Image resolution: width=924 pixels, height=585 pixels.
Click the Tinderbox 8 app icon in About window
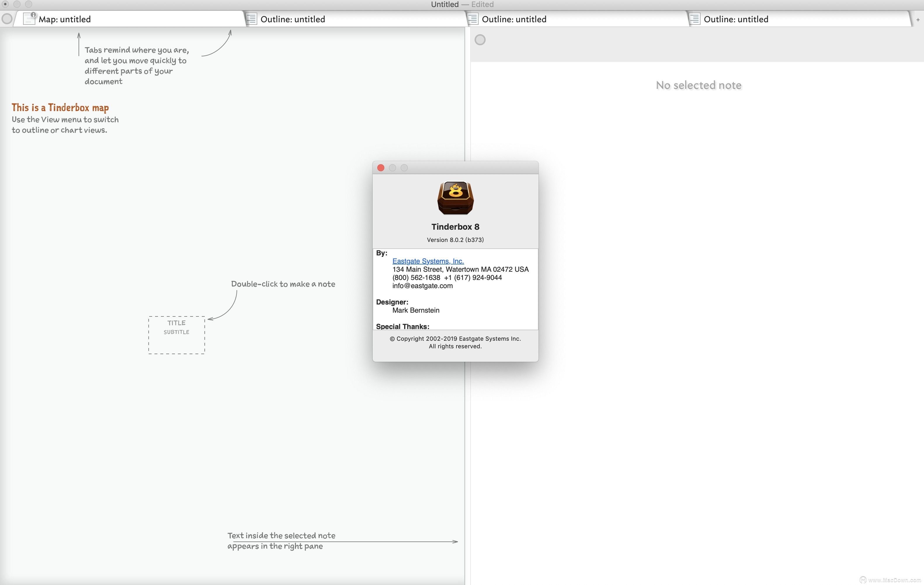click(x=456, y=198)
